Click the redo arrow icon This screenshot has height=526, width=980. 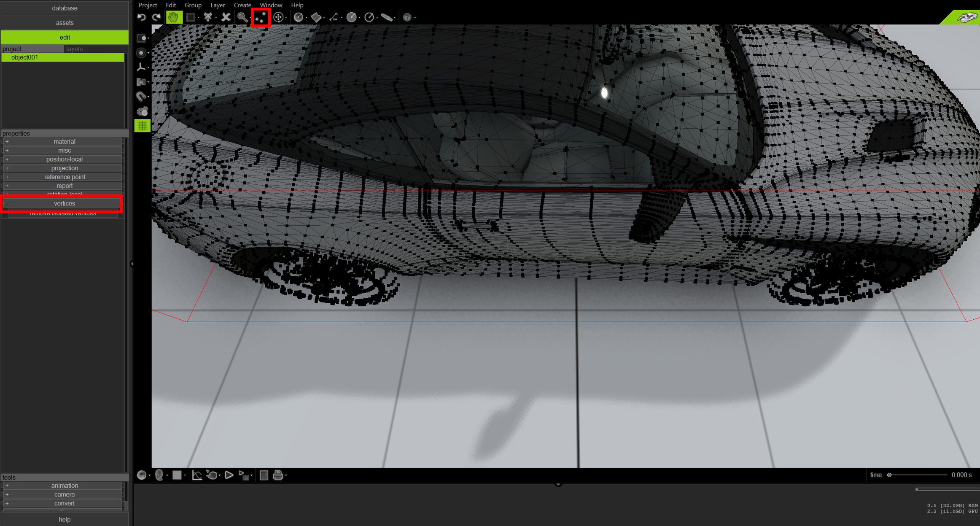coord(156,17)
